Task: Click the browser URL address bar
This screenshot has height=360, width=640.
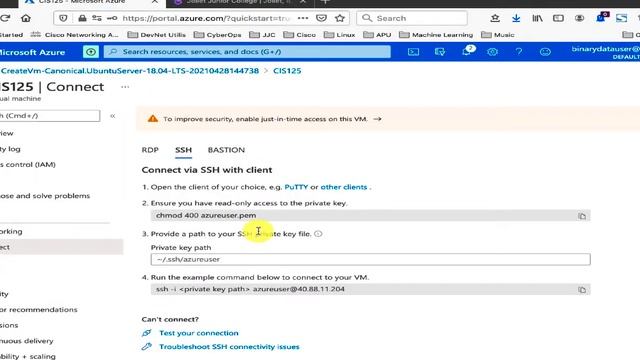Action: [206, 18]
